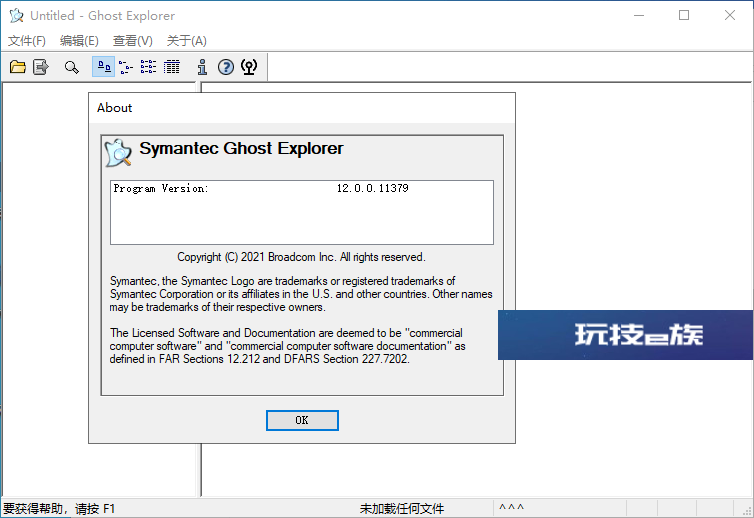Switch to the List view icon
The width and height of the screenshot is (754, 518).
point(149,67)
